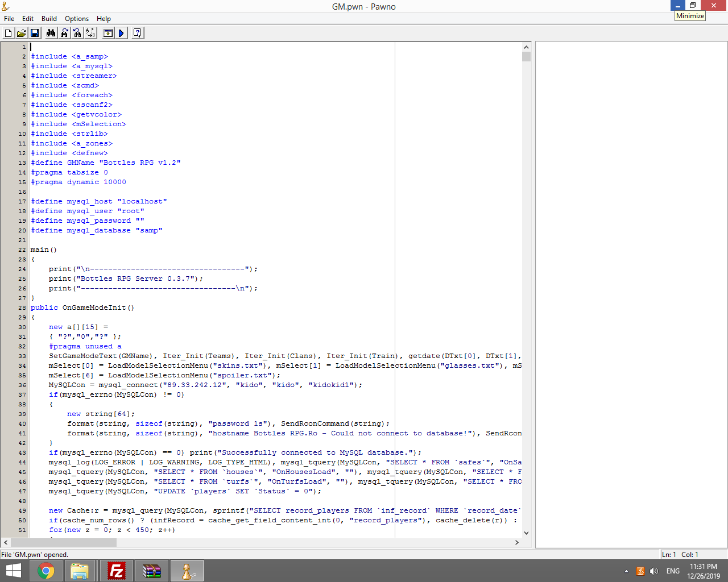This screenshot has width=728, height=582.
Task: Click line '#pragma dynamic 10000'
Action: pos(78,182)
